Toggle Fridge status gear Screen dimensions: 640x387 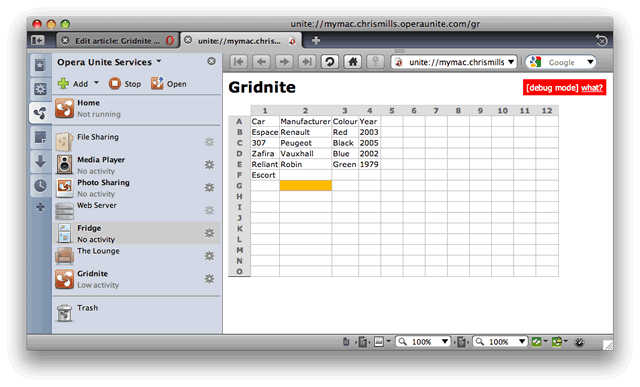coord(209,233)
